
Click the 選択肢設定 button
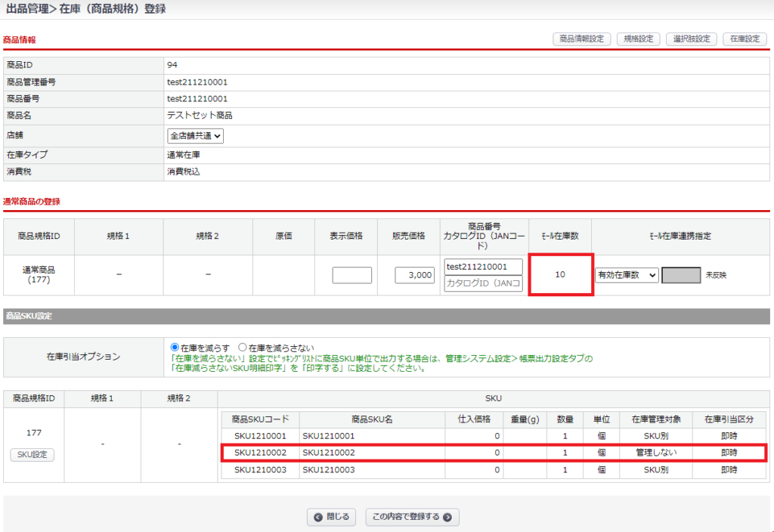tap(691, 39)
